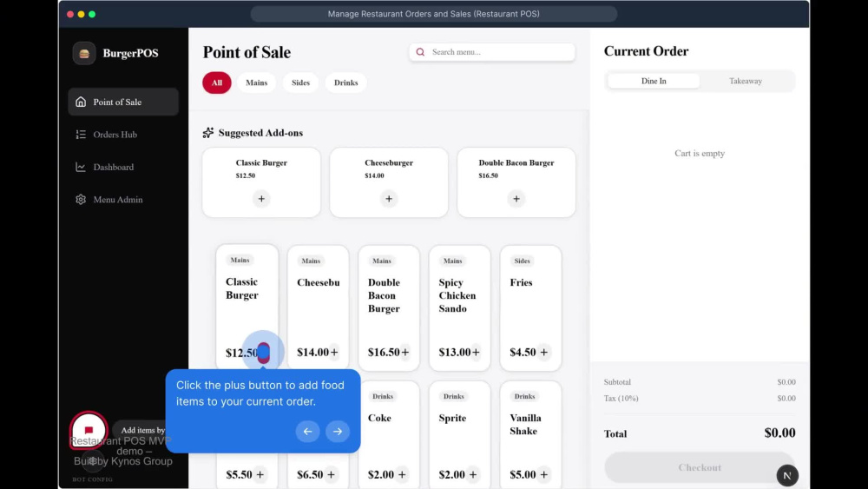Add the $5.50 item to order

260,474
